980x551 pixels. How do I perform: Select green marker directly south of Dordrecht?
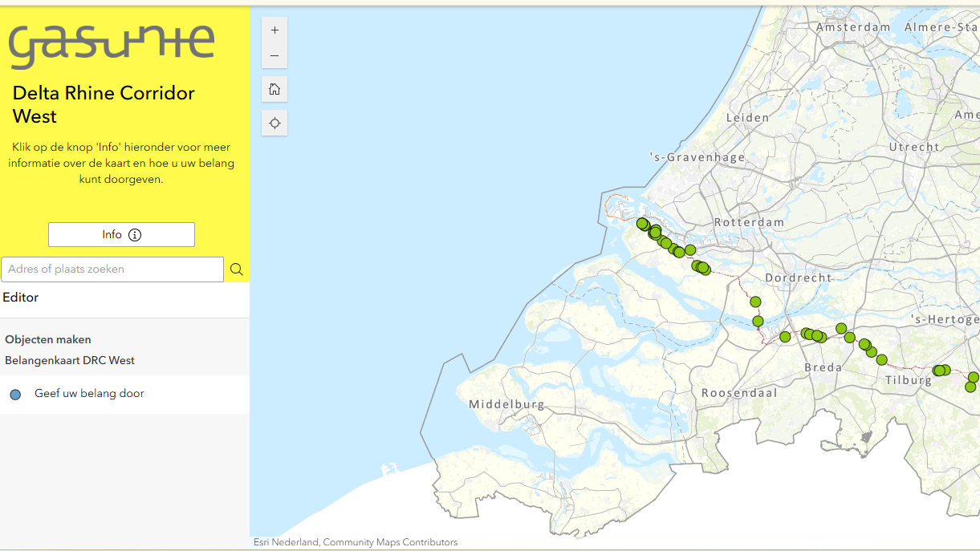[755, 302]
